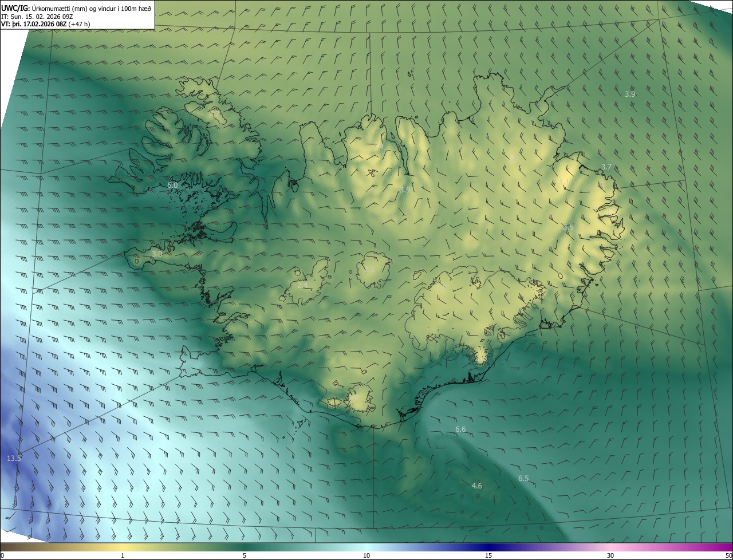Click the colorbar tick label 15
This screenshot has width=733, height=560.
[488, 556]
